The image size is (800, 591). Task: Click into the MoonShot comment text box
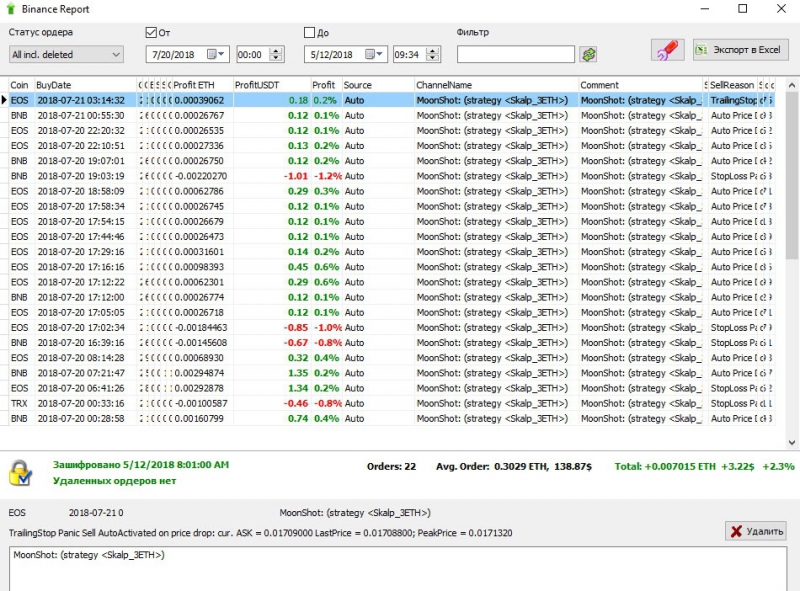coord(398,569)
